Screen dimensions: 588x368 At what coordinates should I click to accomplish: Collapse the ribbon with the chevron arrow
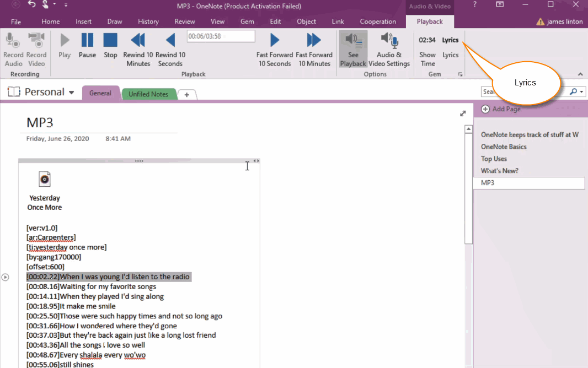pos(580,74)
